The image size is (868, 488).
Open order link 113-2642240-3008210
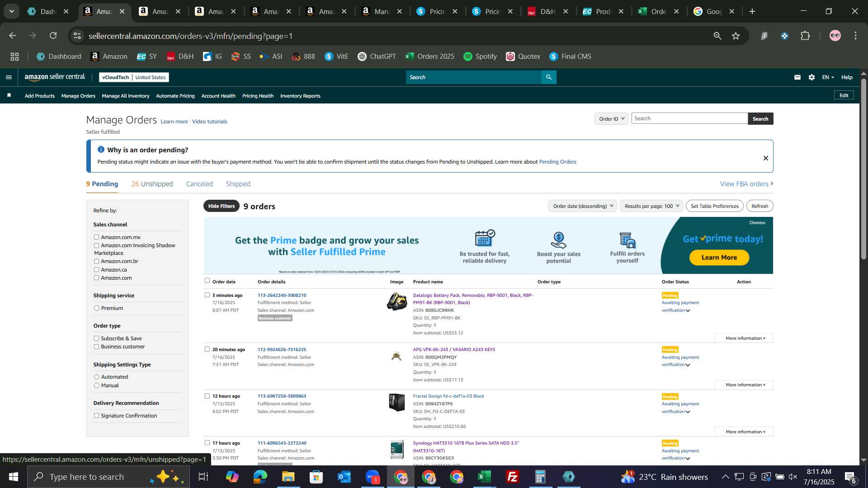tap(282, 295)
